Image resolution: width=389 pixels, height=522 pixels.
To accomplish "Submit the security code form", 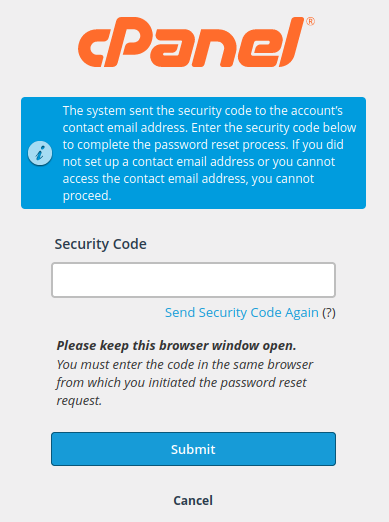I will (x=193, y=449).
